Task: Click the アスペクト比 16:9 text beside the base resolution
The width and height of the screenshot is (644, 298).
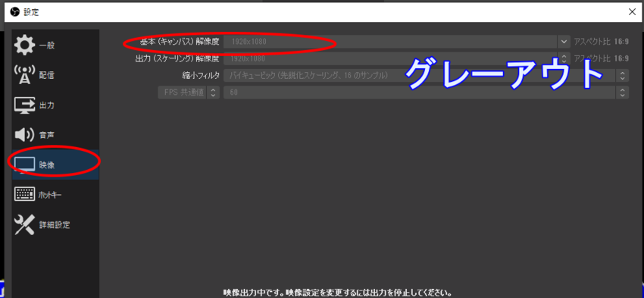Action: point(601,42)
